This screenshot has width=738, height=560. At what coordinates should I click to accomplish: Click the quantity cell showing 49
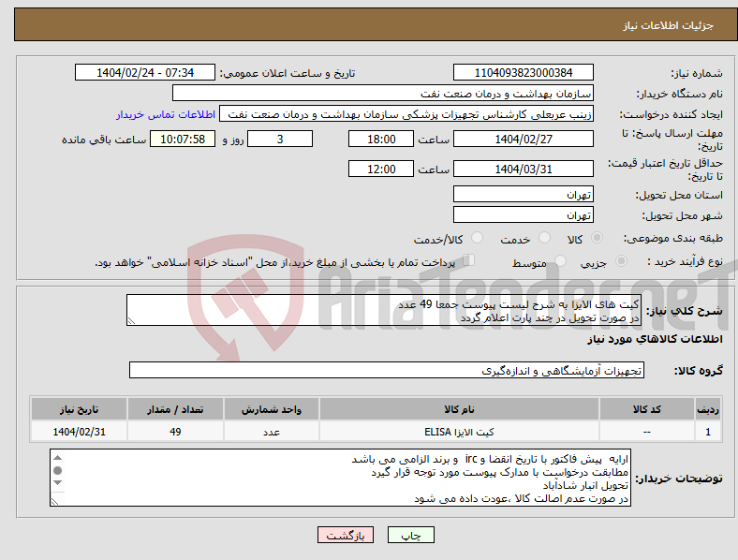point(175,431)
